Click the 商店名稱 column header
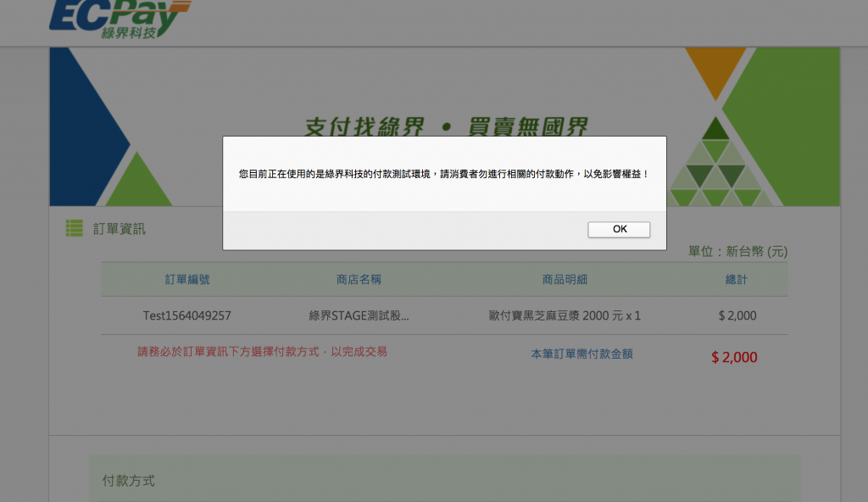This screenshot has height=502, width=868. pyautogui.click(x=359, y=279)
